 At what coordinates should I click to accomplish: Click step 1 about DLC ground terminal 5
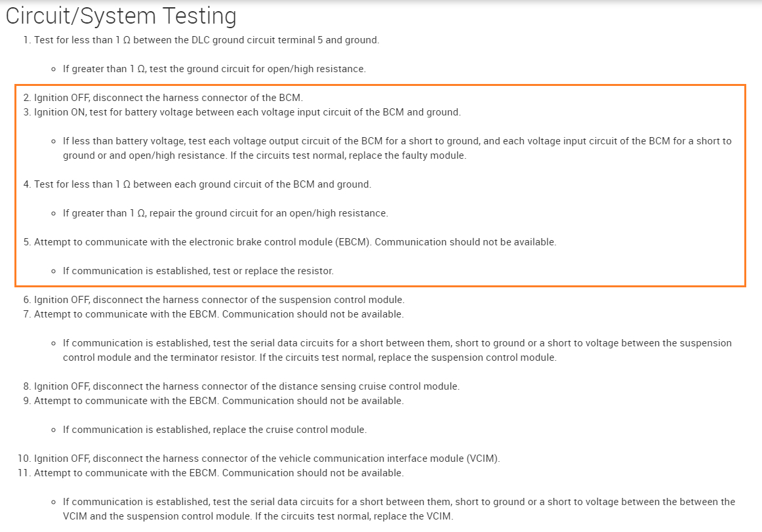(206, 40)
